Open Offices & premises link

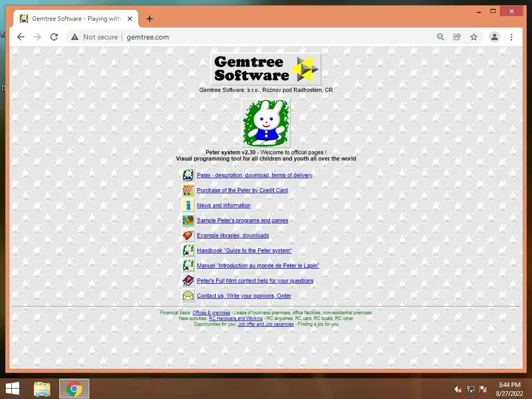211,312
